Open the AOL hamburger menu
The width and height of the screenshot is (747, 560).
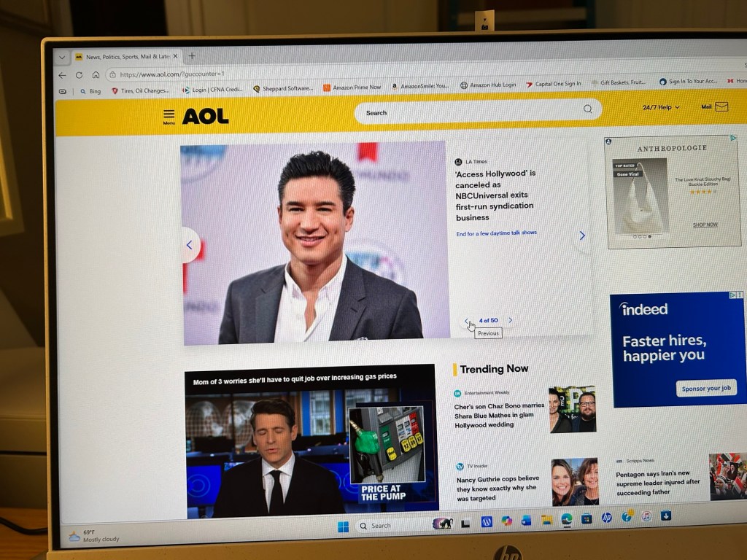(x=169, y=115)
